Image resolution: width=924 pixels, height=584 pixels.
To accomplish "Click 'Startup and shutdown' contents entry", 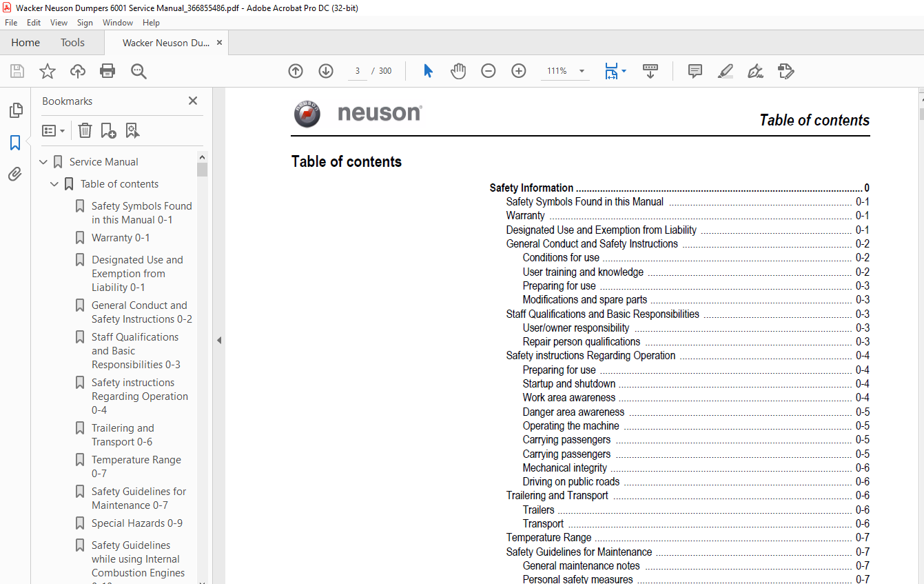I will (x=569, y=384).
